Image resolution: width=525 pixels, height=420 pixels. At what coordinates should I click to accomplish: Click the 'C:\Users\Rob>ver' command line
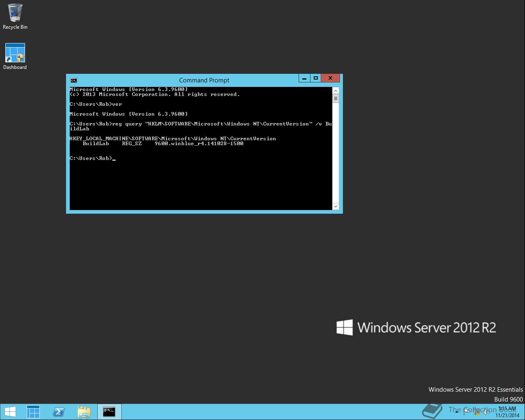[96, 104]
